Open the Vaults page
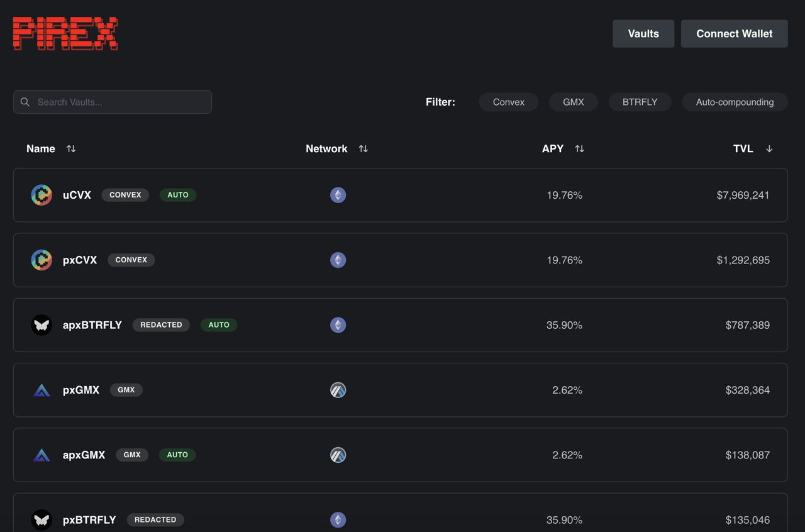The height and width of the screenshot is (532, 805). pyautogui.click(x=643, y=34)
